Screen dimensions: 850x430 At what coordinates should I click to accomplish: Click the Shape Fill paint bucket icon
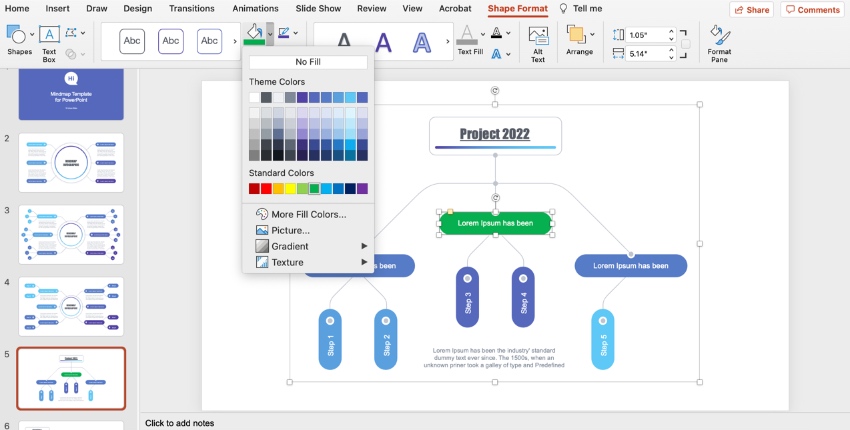click(x=255, y=33)
